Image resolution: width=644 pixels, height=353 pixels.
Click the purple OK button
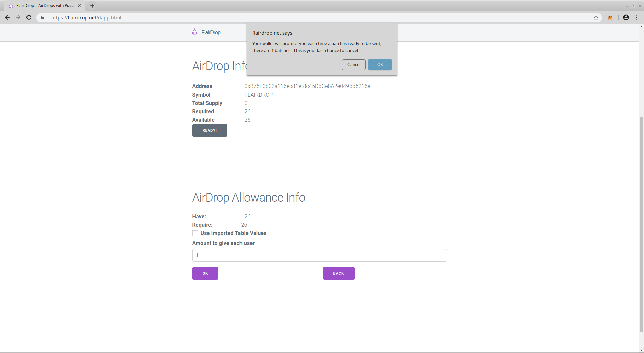point(205,273)
